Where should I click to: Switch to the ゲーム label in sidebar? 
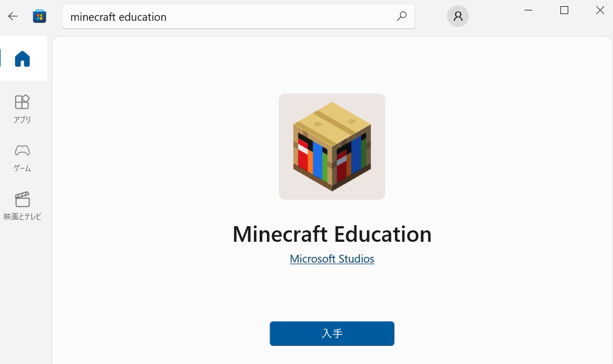(22, 168)
